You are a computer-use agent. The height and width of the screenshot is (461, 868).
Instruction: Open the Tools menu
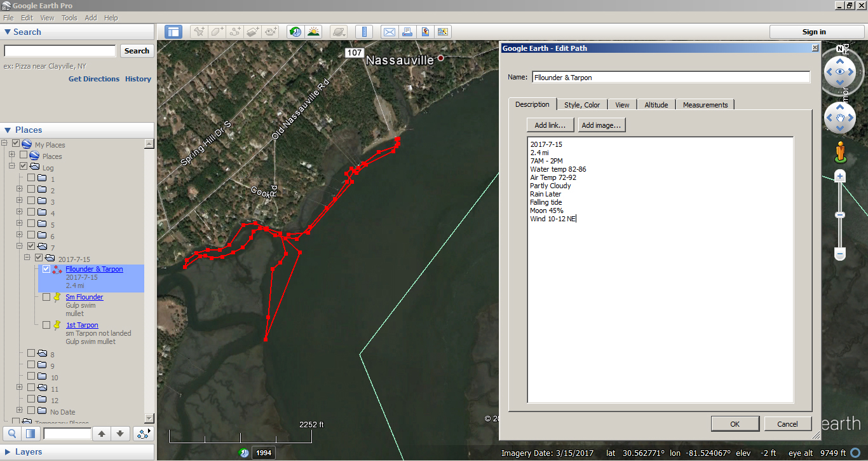point(69,18)
